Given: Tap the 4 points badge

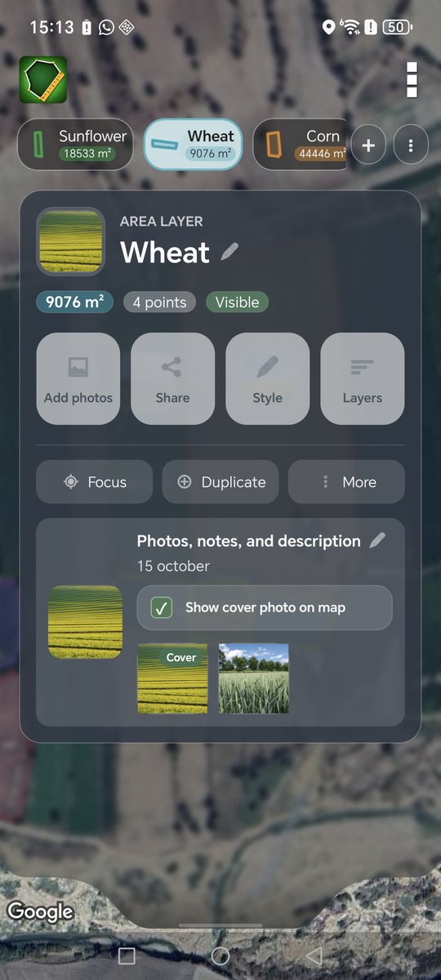Looking at the screenshot, I should 159,302.
